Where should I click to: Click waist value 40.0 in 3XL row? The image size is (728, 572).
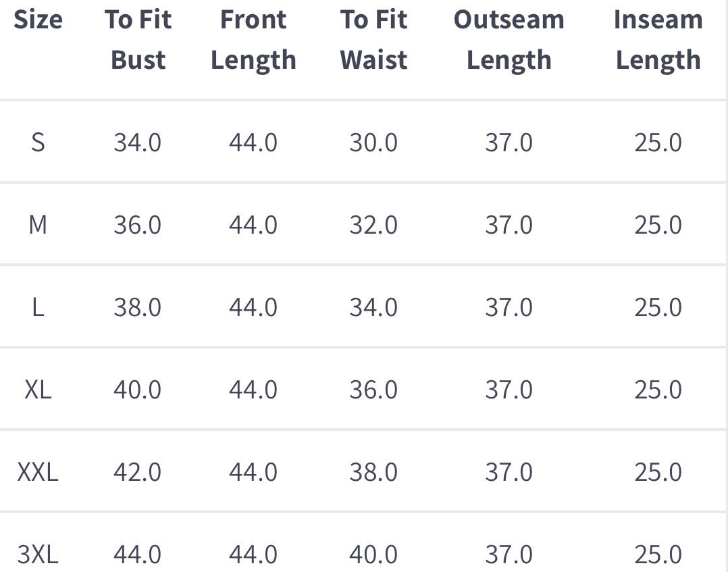(x=373, y=554)
